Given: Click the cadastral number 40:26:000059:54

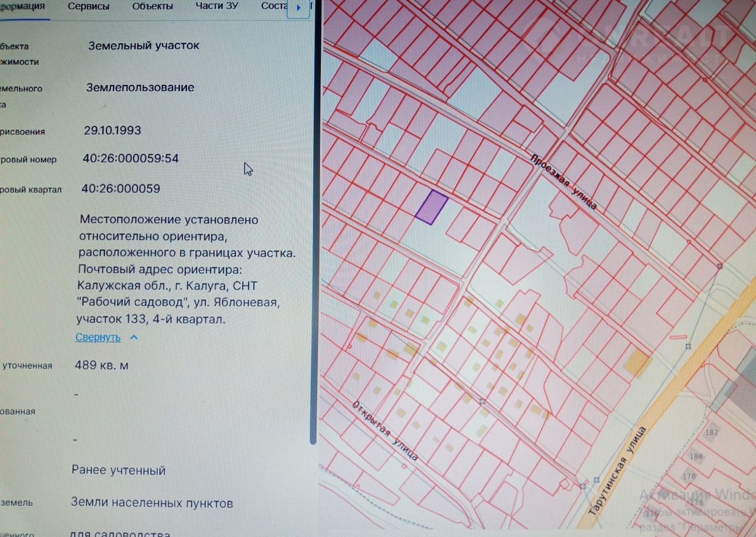Looking at the screenshot, I should coord(131,159).
